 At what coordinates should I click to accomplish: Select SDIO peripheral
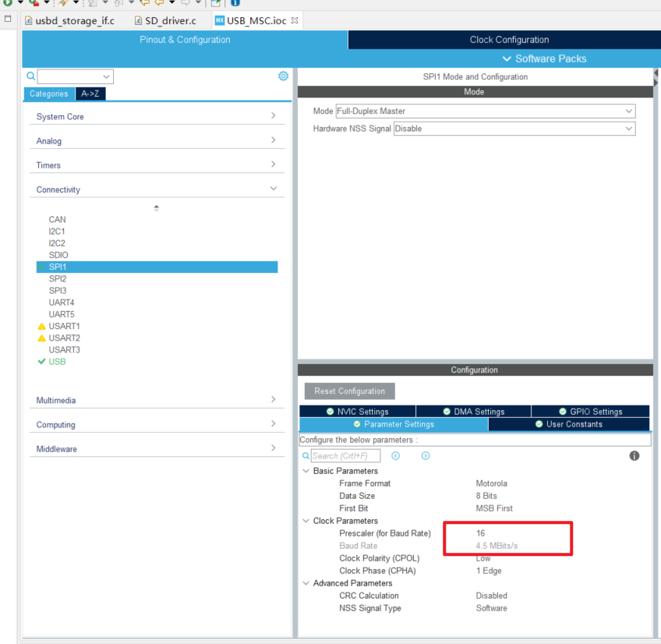(x=58, y=255)
